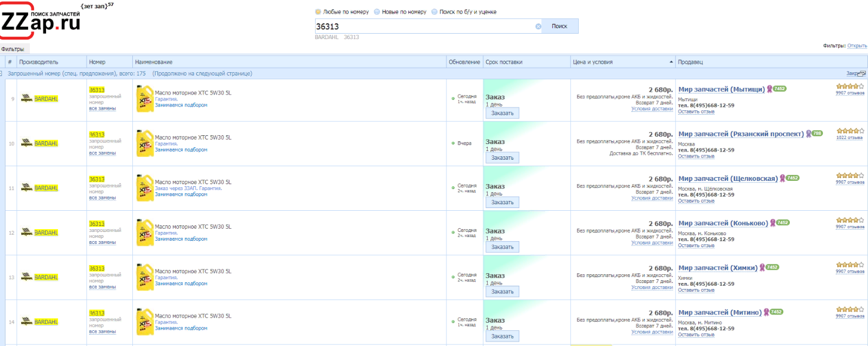Viewport: 868px width, 346px height.
Task: Click the window icon beside the Закрыть link
Action: click(x=863, y=73)
